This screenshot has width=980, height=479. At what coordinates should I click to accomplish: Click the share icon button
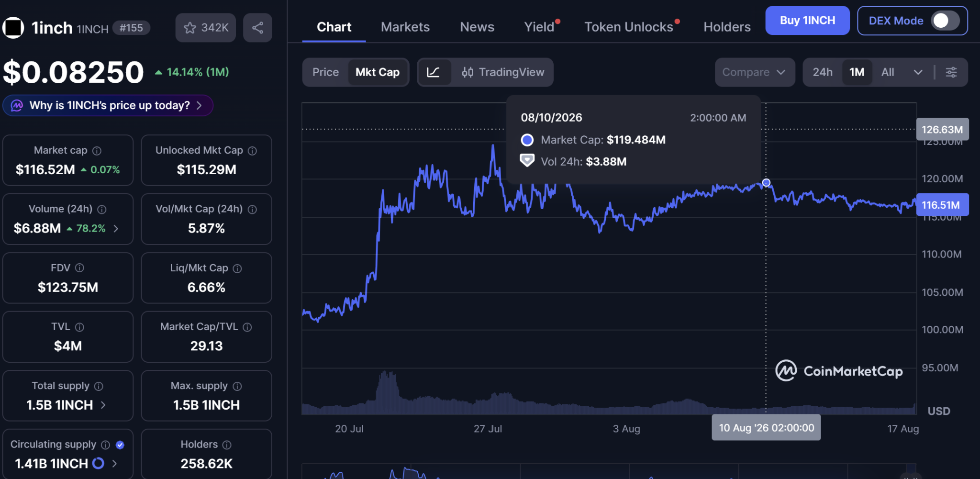coord(257,28)
